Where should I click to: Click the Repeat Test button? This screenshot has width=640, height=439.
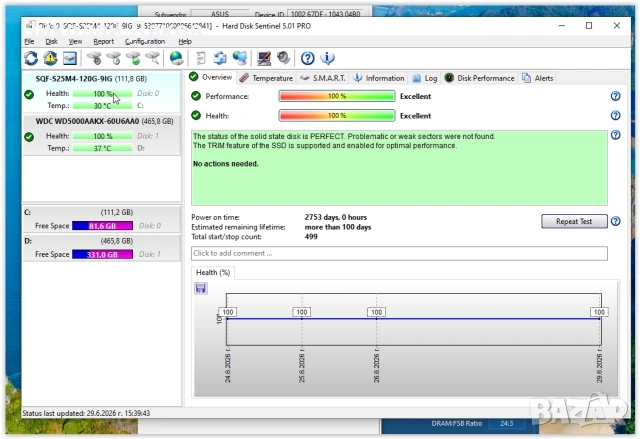[574, 221]
